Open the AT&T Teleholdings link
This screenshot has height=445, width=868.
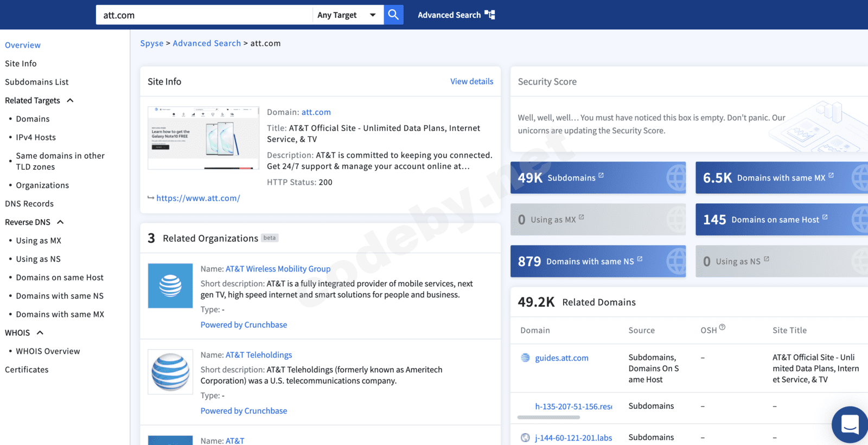point(259,355)
